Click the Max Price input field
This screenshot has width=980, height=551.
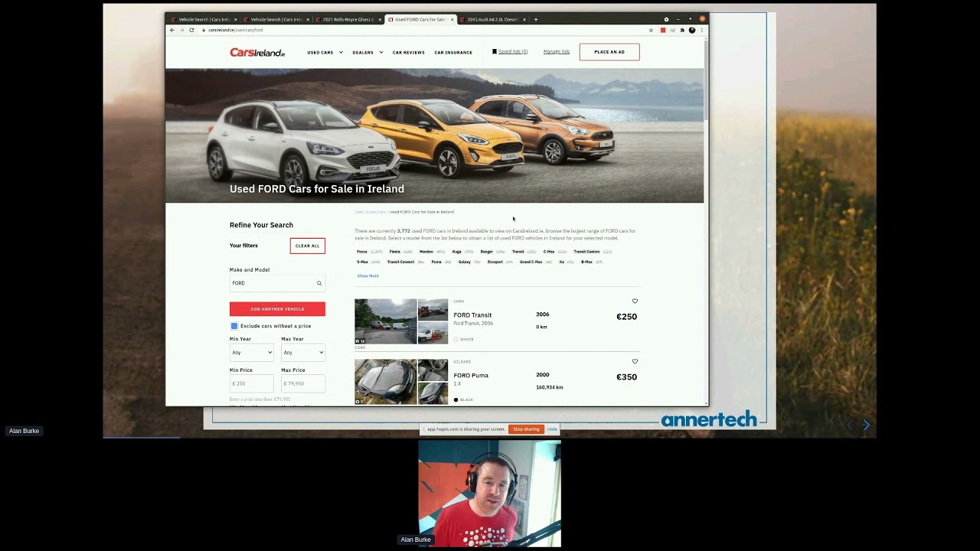click(303, 383)
